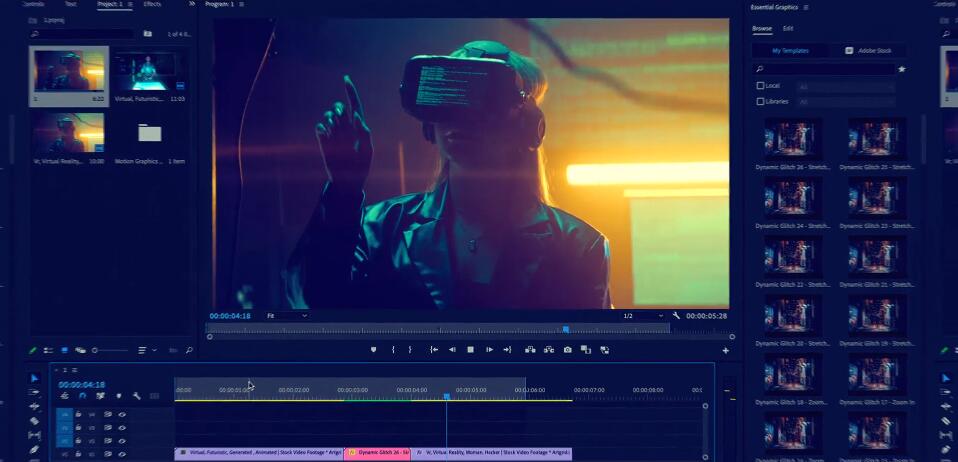Screen dimensions: 958x462
Task: Enable the Local checkbox
Action: click(x=761, y=86)
